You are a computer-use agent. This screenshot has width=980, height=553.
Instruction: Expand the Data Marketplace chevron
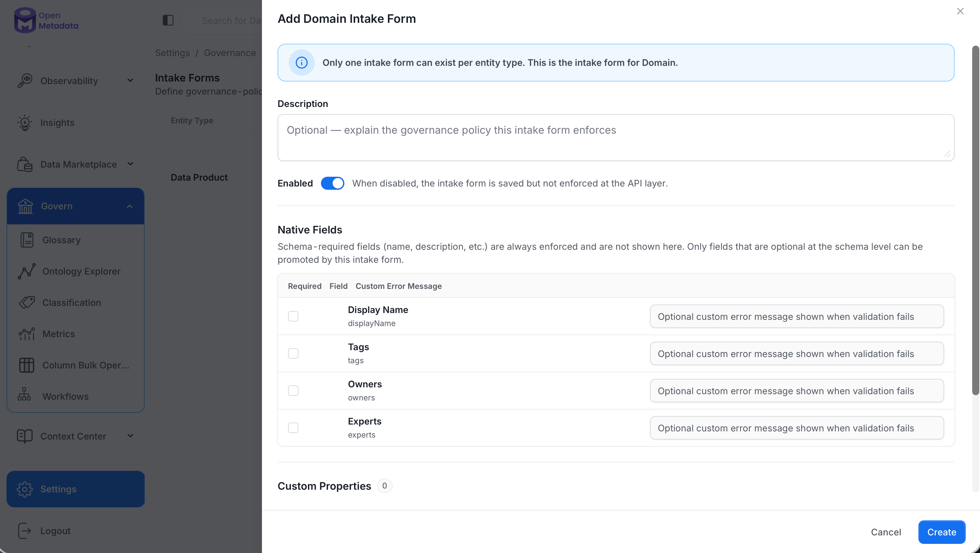coord(130,164)
